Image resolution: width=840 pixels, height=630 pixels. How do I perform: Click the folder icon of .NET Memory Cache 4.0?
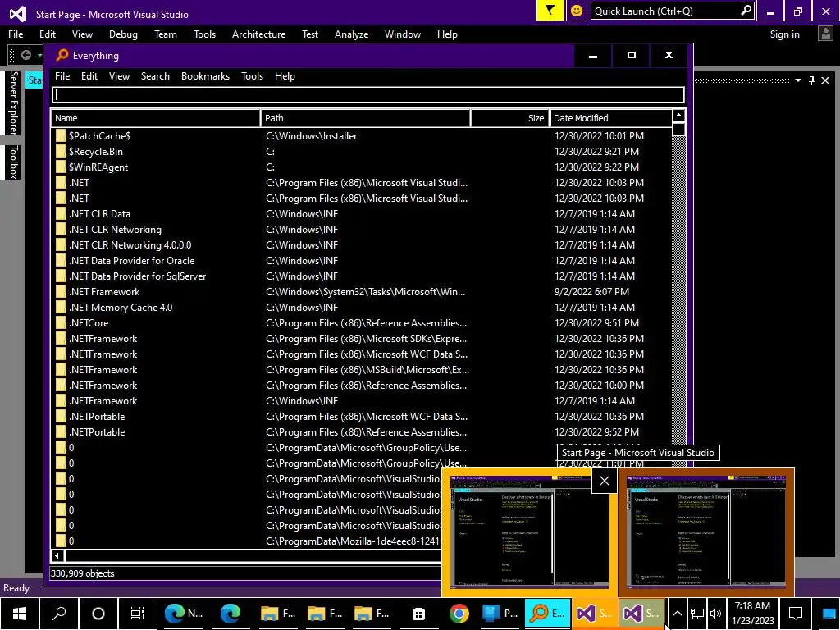pyautogui.click(x=61, y=307)
